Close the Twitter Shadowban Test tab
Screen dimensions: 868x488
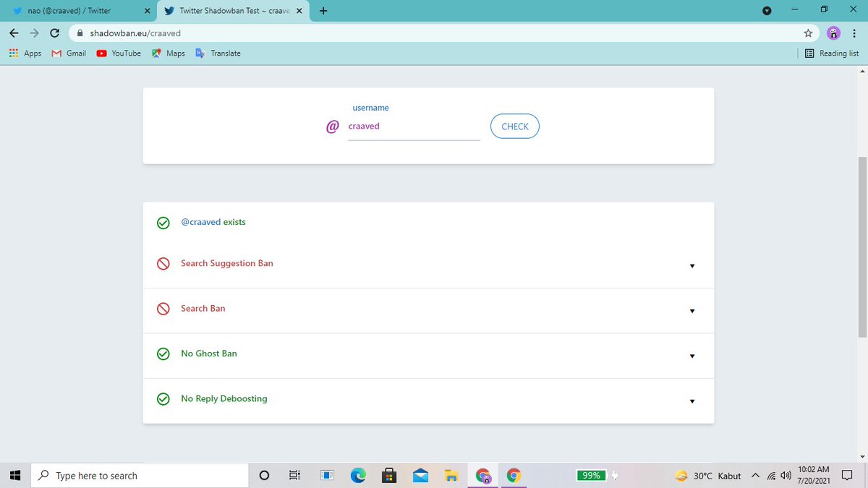click(x=299, y=11)
